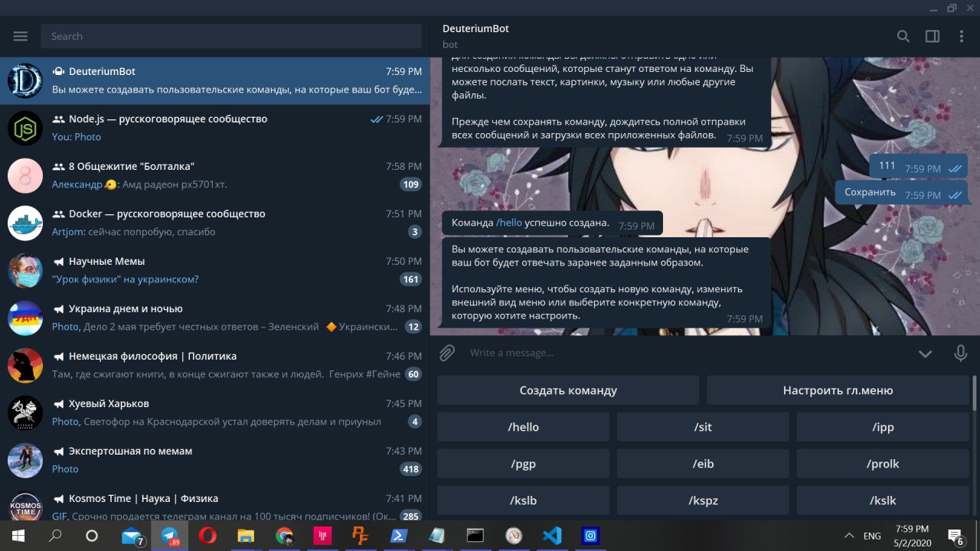Open Command Prompt from taskbar

pyautogui.click(x=475, y=536)
